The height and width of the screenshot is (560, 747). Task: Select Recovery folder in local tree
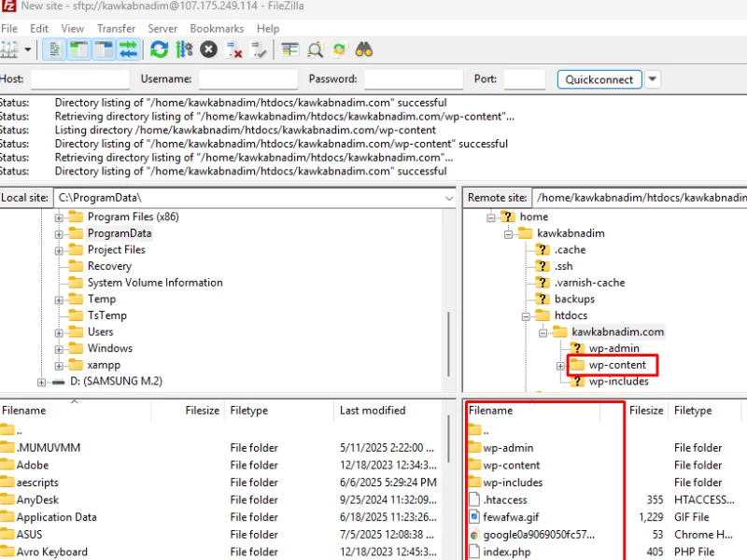[x=109, y=266]
